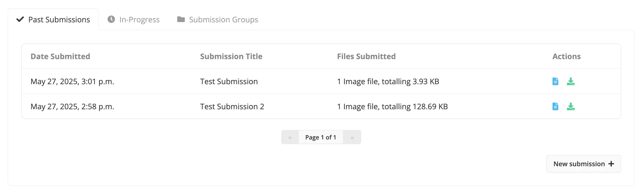Click the Page 1 of 1 indicator

321,137
